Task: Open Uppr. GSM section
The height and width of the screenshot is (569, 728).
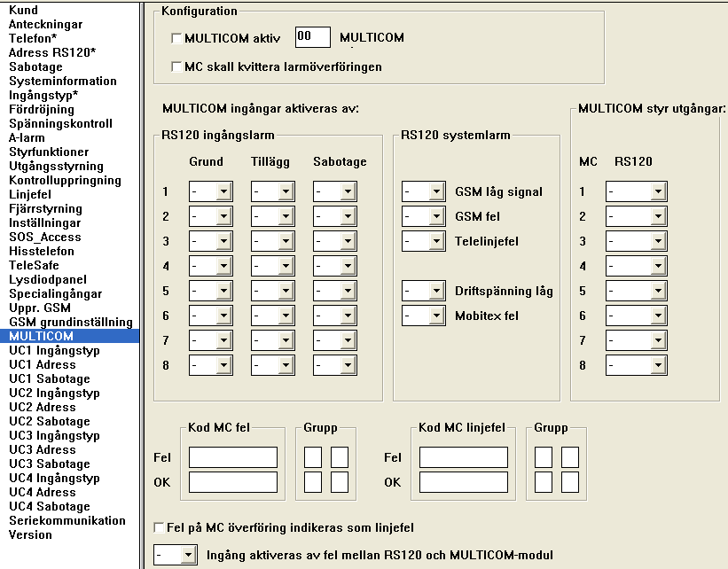Action: coord(40,308)
